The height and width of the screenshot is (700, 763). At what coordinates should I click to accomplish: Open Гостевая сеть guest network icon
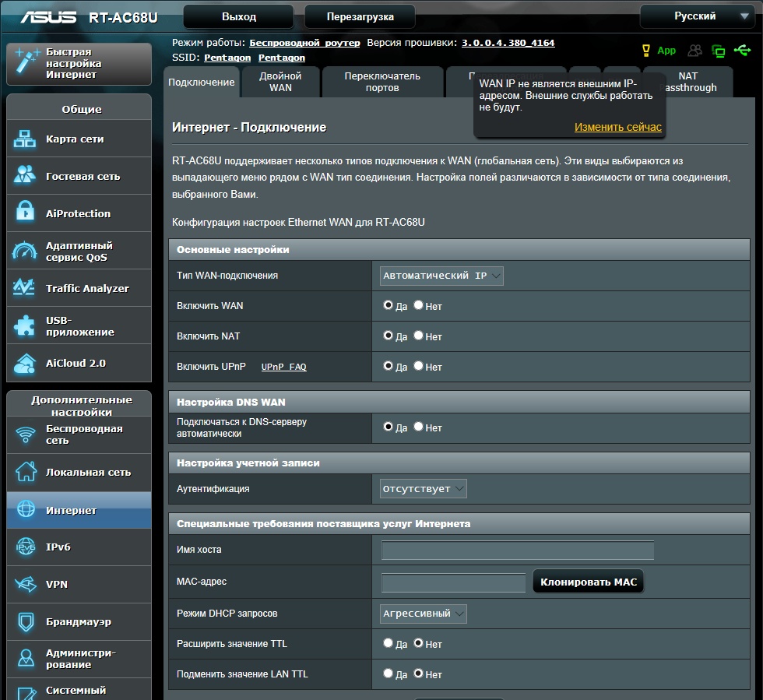24,175
